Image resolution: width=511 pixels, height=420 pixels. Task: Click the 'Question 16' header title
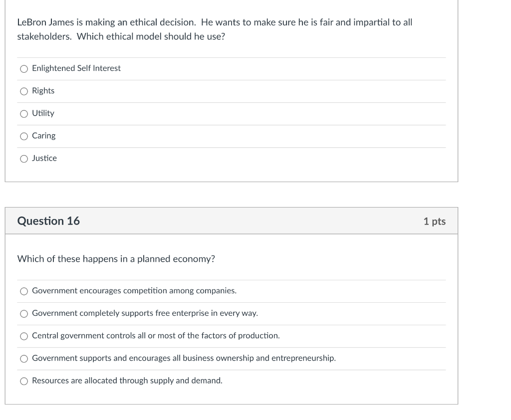[48, 221]
